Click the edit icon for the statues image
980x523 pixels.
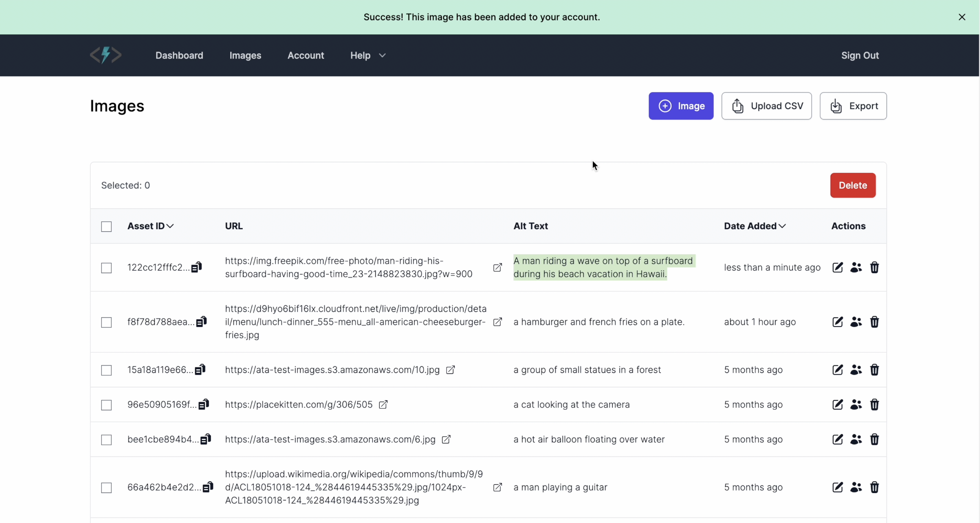[x=837, y=370]
